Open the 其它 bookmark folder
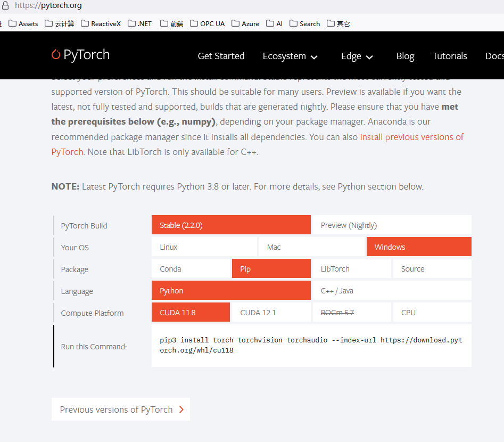The image size is (504, 442). tap(338, 23)
